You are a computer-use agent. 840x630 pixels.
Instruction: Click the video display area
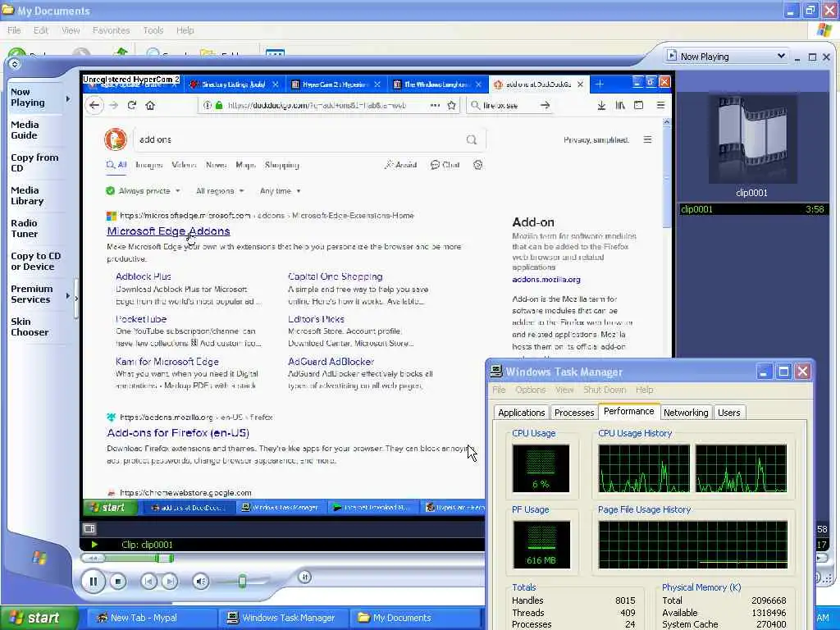377,294
